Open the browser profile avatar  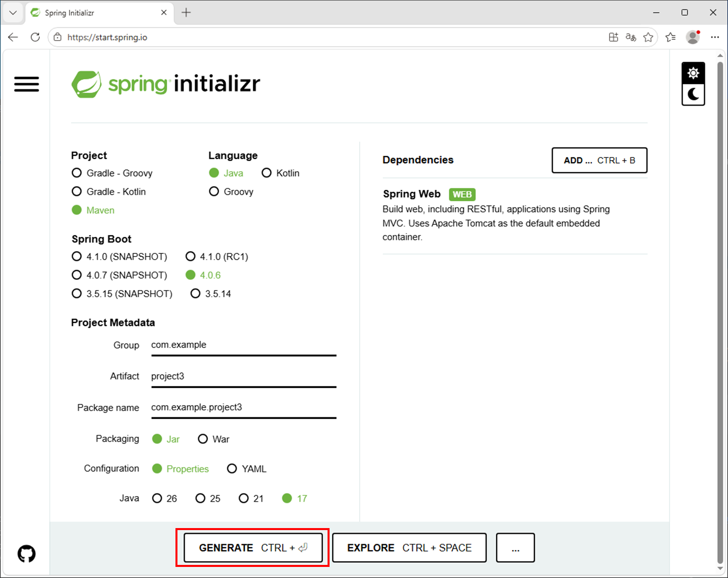tap(693, 37)
